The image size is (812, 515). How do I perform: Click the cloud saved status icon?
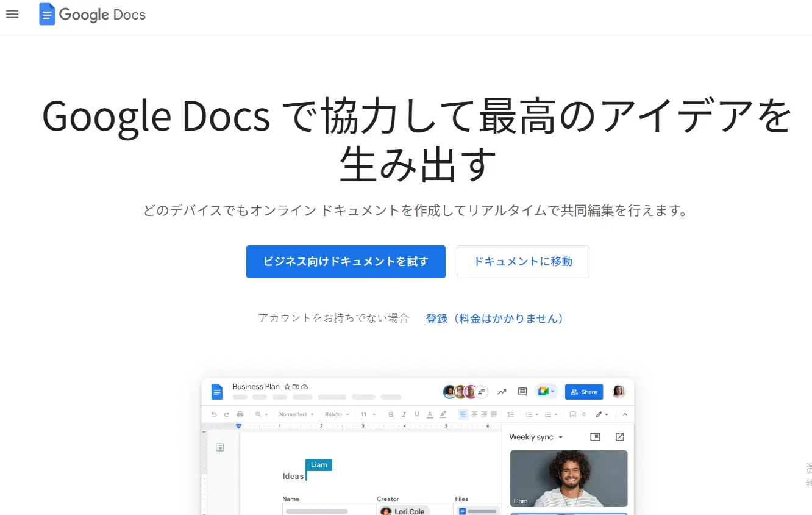point(304,387)
